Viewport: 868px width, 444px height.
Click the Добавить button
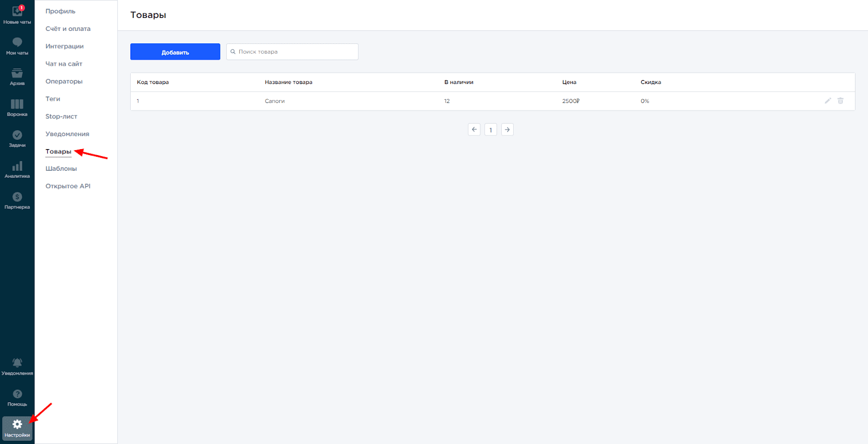175,52
